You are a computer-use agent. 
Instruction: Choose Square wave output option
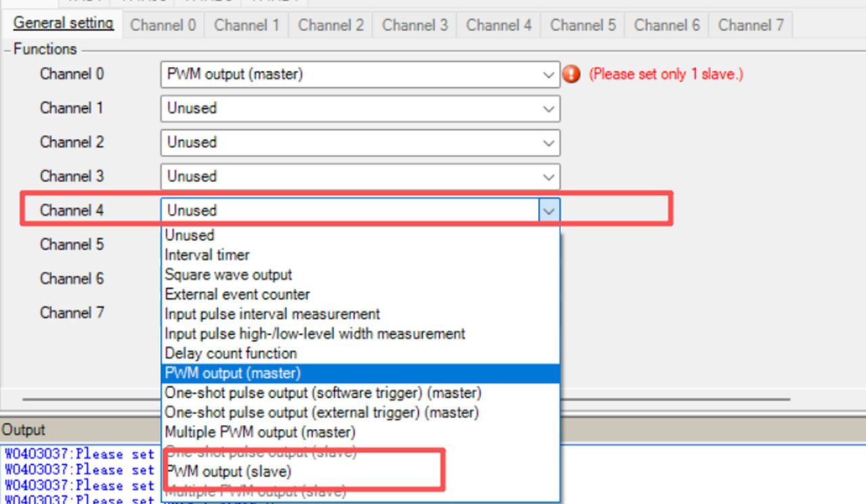coord(229,275)
